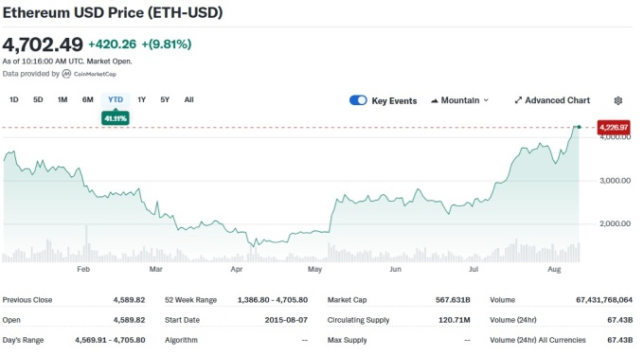The height and width of the screenshot is (355, 644).
Task: Click the Previous Close value 4,589.82
Action: tap(129, 300)
